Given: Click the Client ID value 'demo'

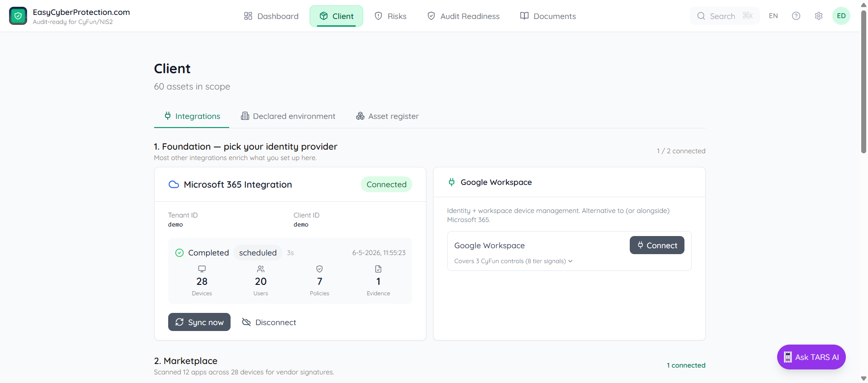Looking at the screenshot, I should (x=301, y=224).
